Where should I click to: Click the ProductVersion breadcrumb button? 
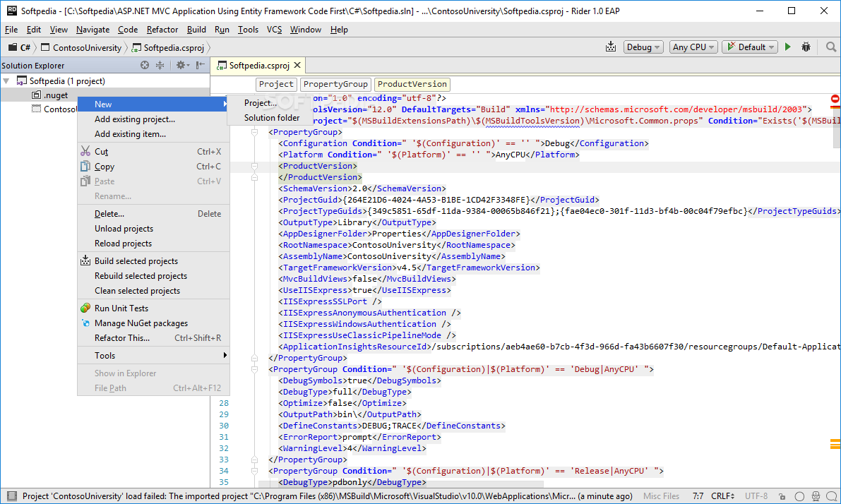pos(412,84)
